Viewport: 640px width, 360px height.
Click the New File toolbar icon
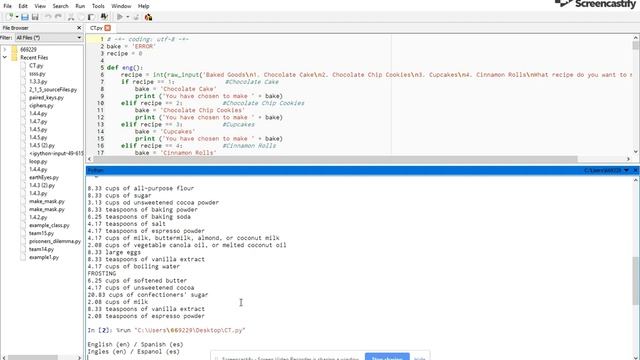click(9, 17)
